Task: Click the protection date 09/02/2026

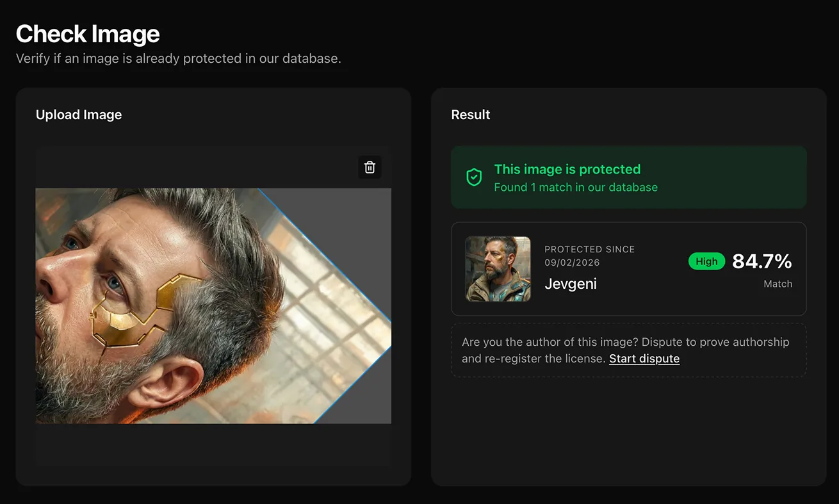Action: pos(572,263)
